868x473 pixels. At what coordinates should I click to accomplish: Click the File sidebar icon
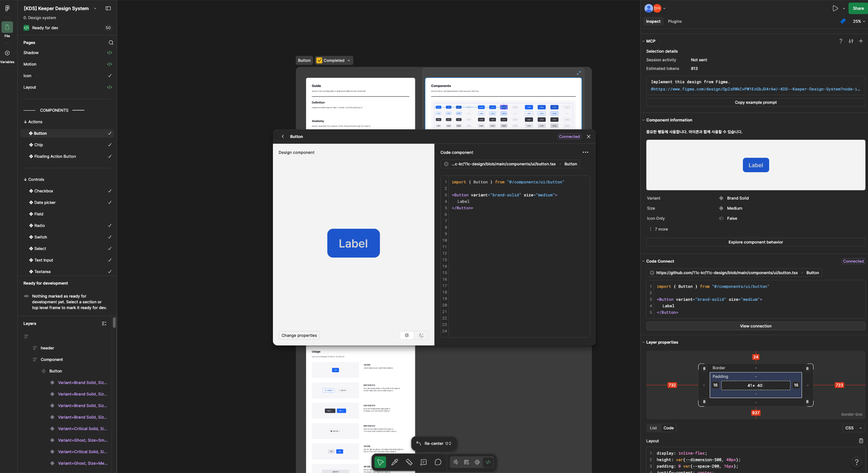[x=7, y=27]
